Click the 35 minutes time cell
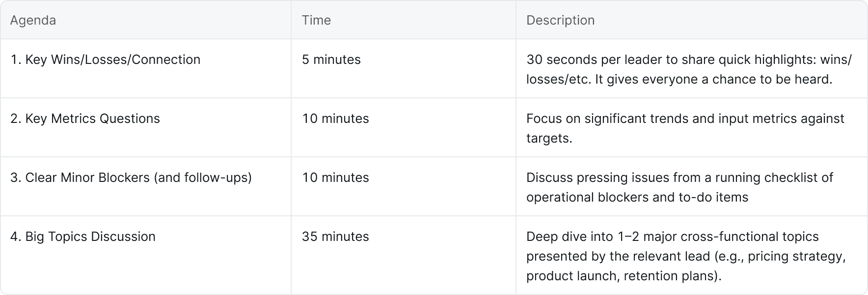868x295 pixels. coord(335,236)
